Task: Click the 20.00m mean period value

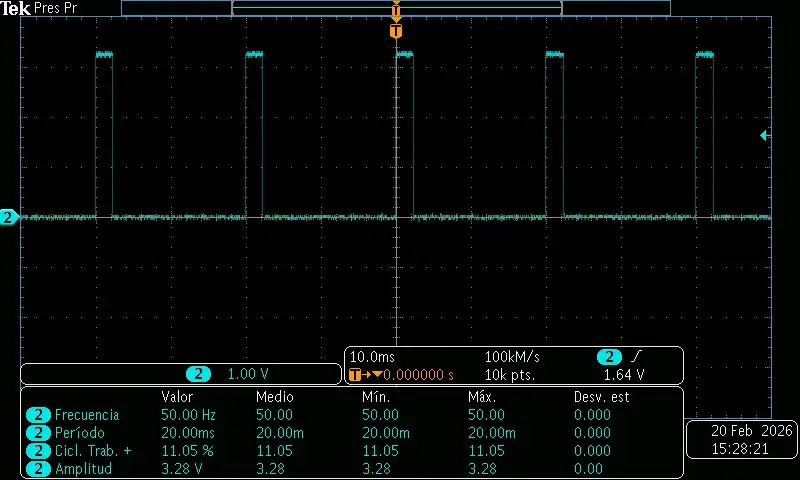Action: tap(280, 433)
